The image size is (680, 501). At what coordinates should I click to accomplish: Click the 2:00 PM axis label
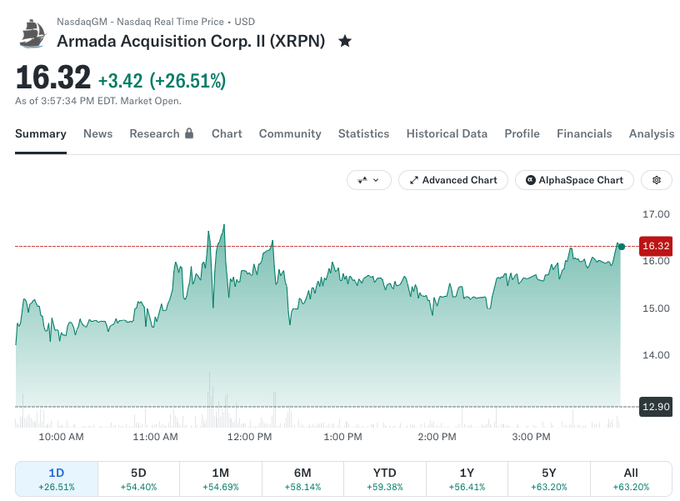click(x=437, y=437)
